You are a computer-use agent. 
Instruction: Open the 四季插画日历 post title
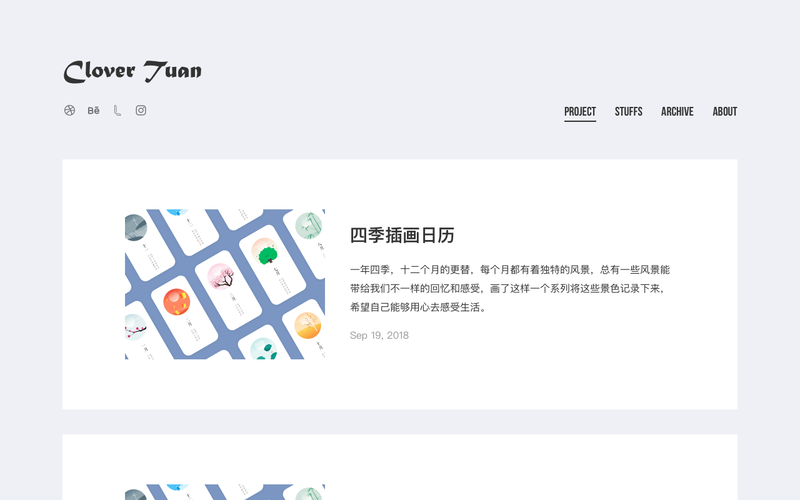pos(402,236)
